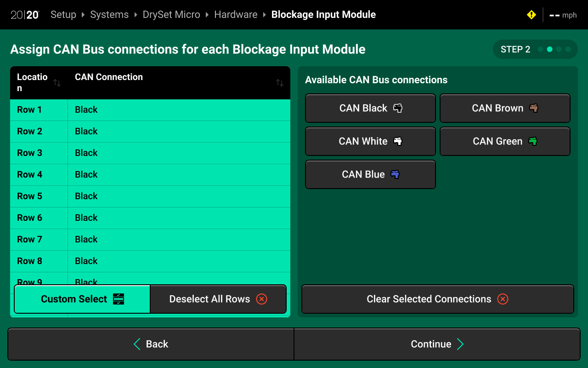Toggle selection of Row 5

pos(150,196)
